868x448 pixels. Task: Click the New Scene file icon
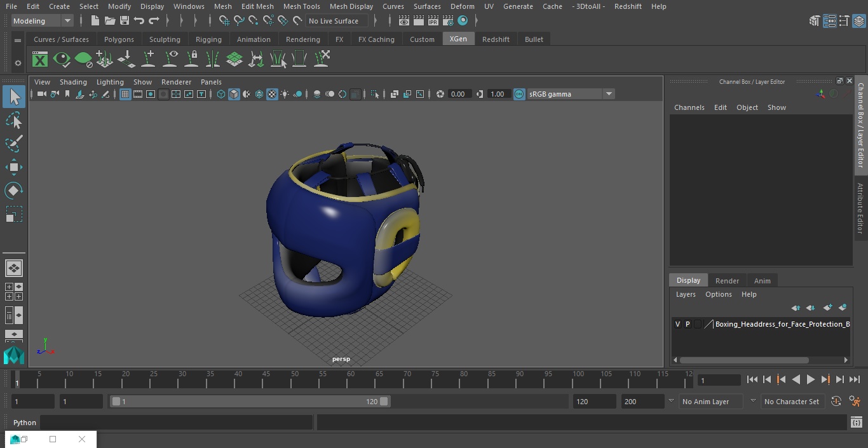pyautogui.click(x=95, y=21)
